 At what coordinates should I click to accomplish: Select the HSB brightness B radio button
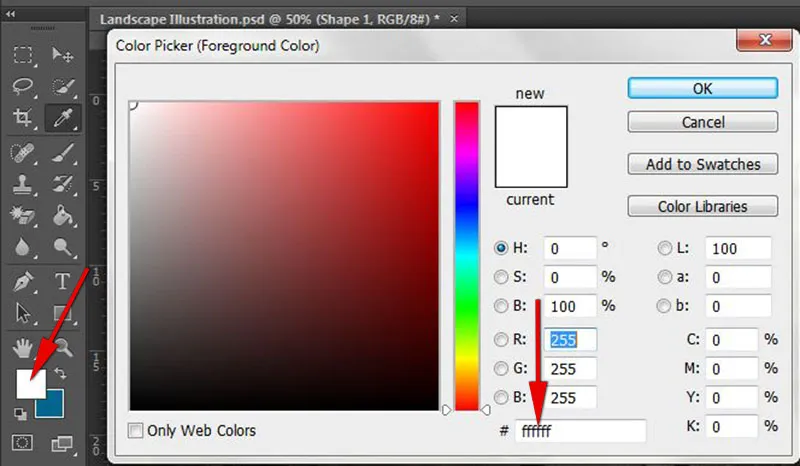click(x=501, y=306)
